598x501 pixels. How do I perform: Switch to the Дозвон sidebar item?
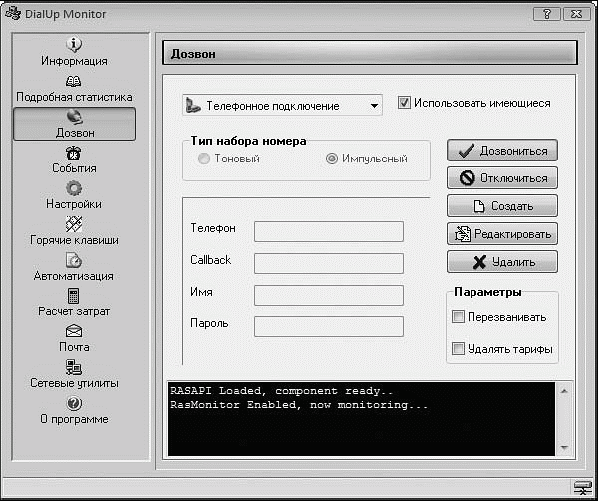(x=74, y=124)
